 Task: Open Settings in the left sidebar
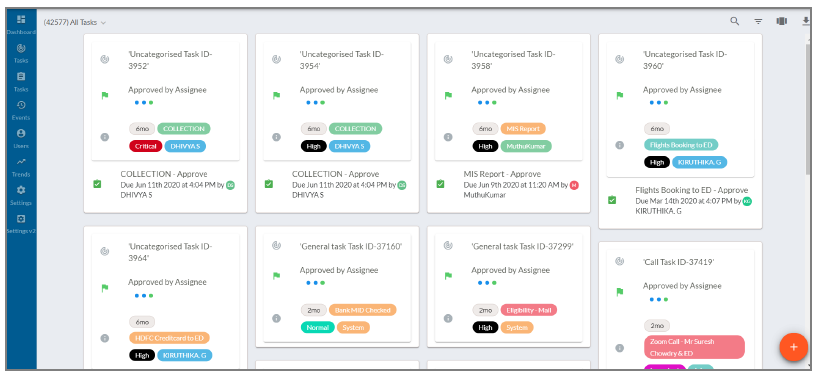coord(21,196)
